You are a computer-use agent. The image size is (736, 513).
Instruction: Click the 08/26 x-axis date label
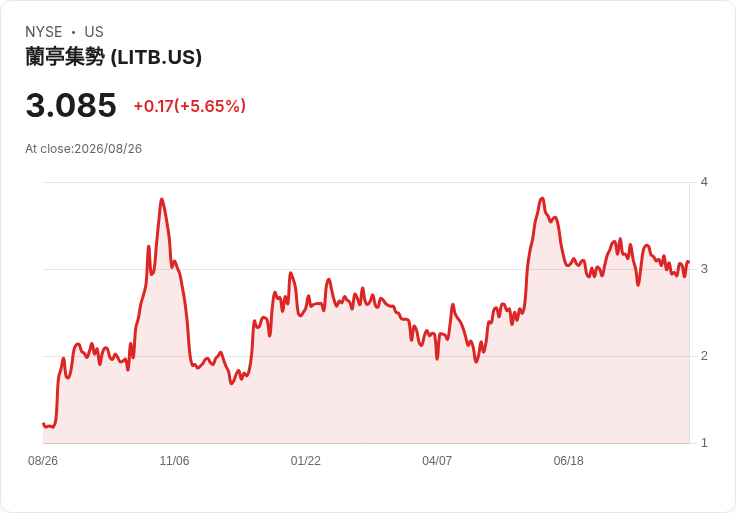(x=43, y=460)
